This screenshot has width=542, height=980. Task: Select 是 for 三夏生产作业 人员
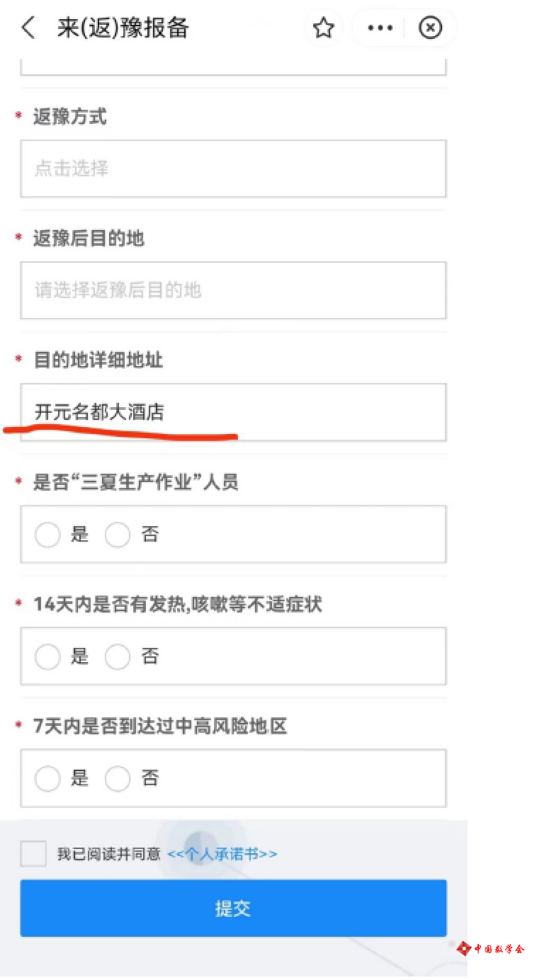click(47, 535)
